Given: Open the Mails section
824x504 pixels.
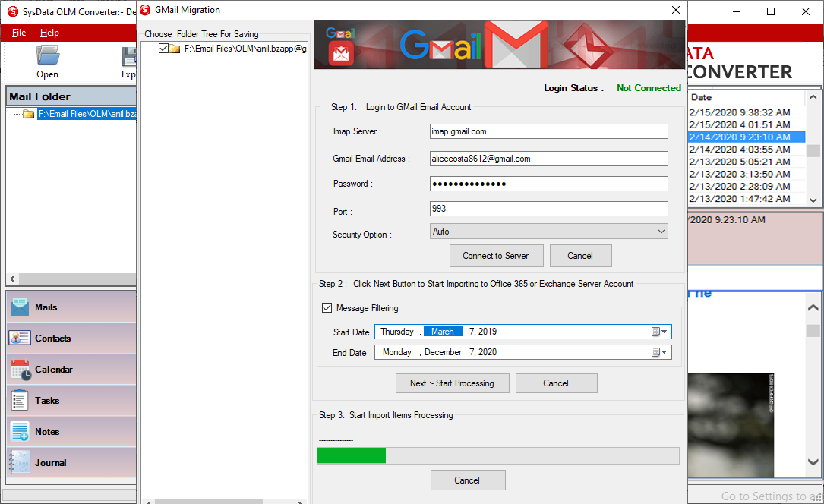Looking at the screenshot, I should click(71, 307).
